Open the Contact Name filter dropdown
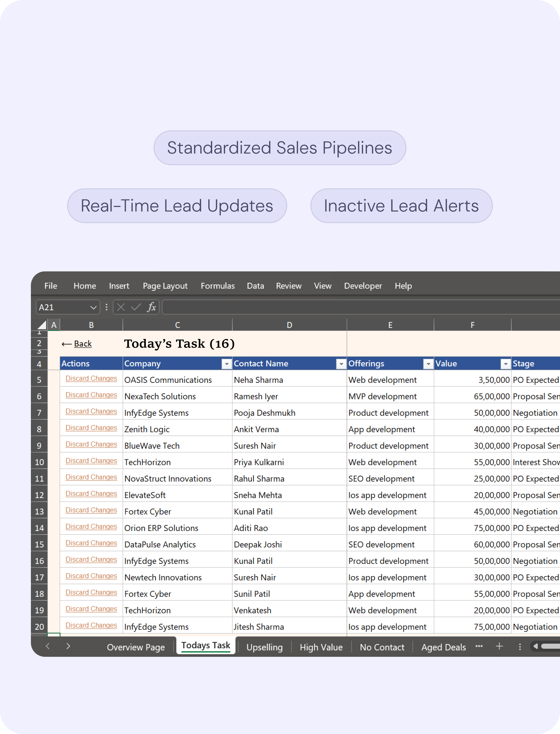 [x=341, y=364]
